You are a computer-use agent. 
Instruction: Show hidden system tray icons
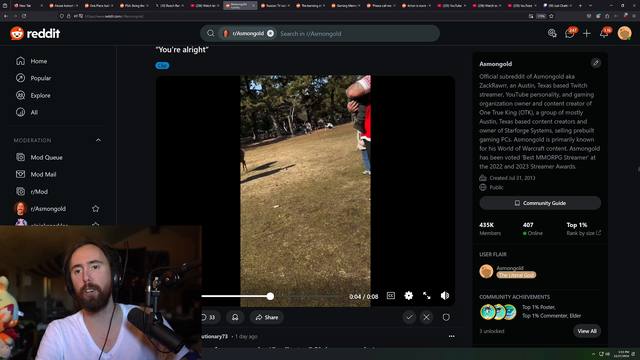click(593, 354)
